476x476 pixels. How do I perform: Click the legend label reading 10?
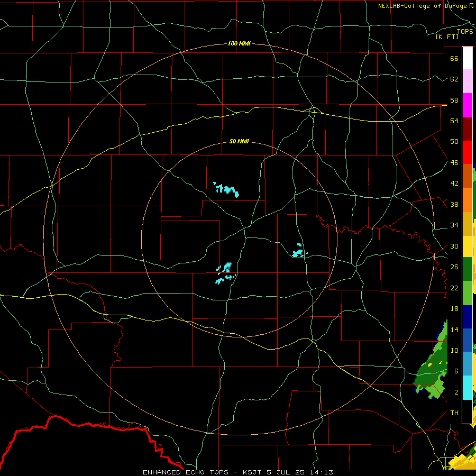pos(454,351)
